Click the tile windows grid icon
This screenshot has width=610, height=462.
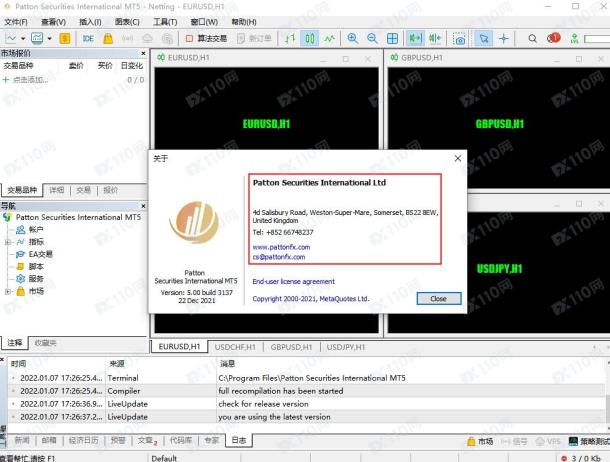click(x=393, y=38)
